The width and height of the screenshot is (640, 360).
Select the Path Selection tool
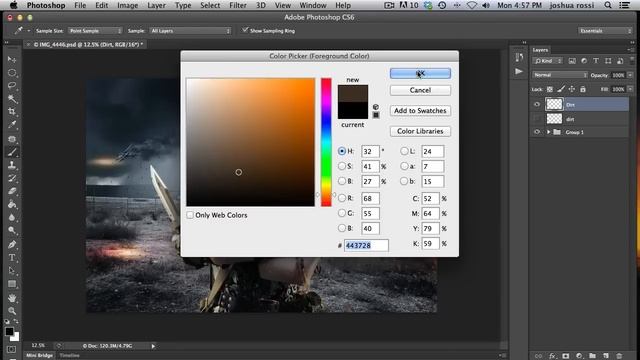coord(12,271)
